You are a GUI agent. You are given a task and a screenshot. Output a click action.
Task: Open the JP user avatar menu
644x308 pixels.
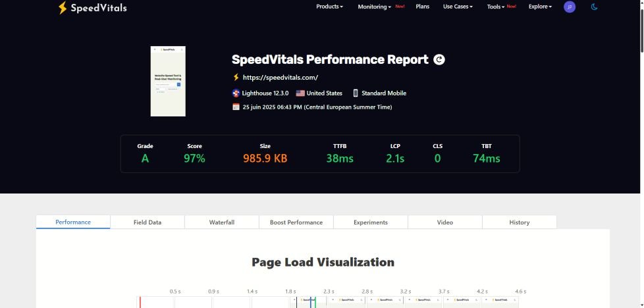(x=569, y=7)
